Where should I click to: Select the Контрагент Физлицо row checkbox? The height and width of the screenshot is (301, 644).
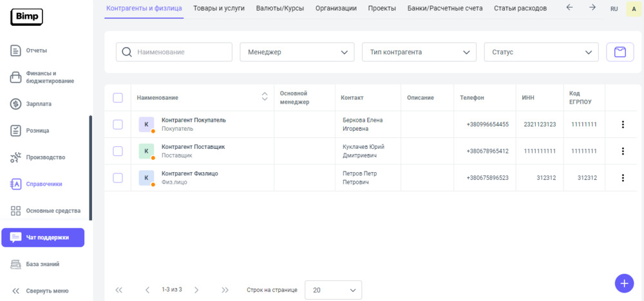[118, 178]
